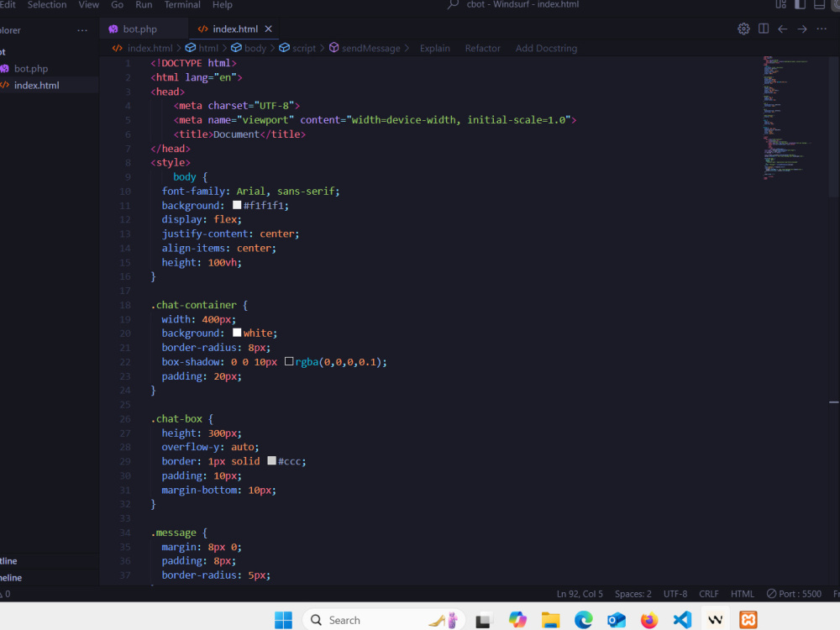
Task: Switch to the index.html editor tab
Action: (234, 29)
